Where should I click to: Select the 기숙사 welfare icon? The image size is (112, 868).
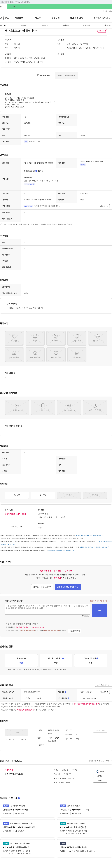tap(35, 338)
